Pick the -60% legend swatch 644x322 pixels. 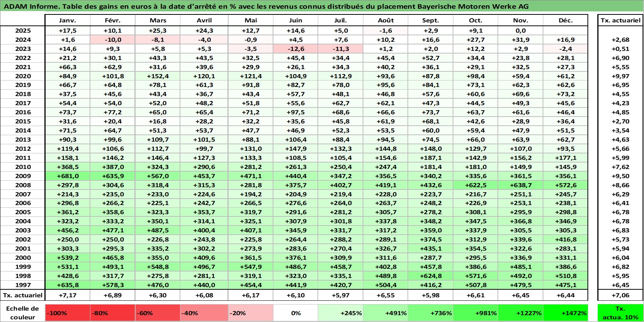click(158, 313)
